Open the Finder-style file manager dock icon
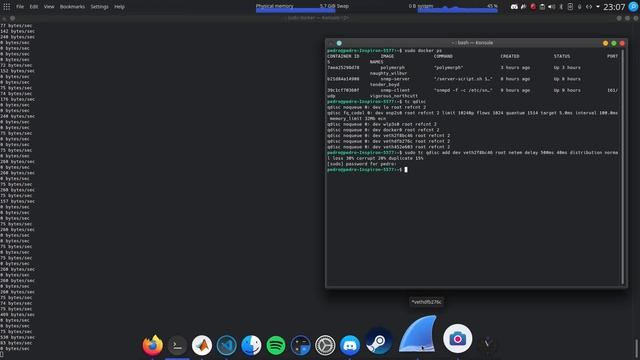 251,345
